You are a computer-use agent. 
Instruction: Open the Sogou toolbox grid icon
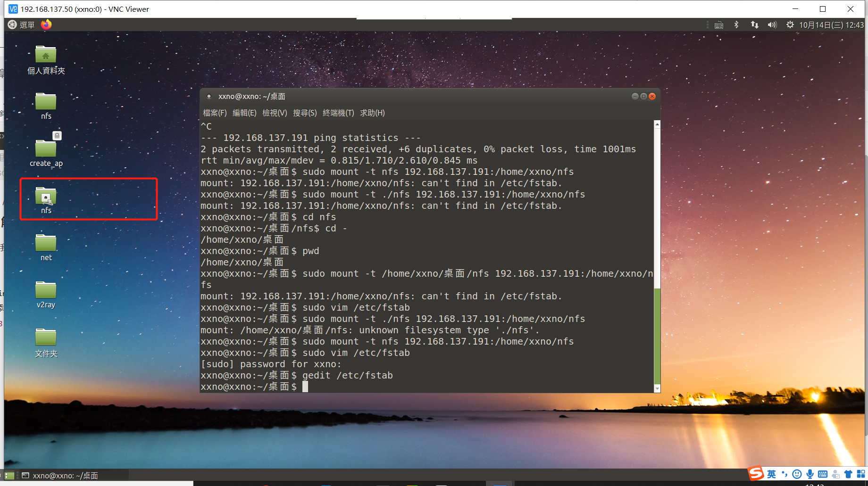tap(861, 474)
